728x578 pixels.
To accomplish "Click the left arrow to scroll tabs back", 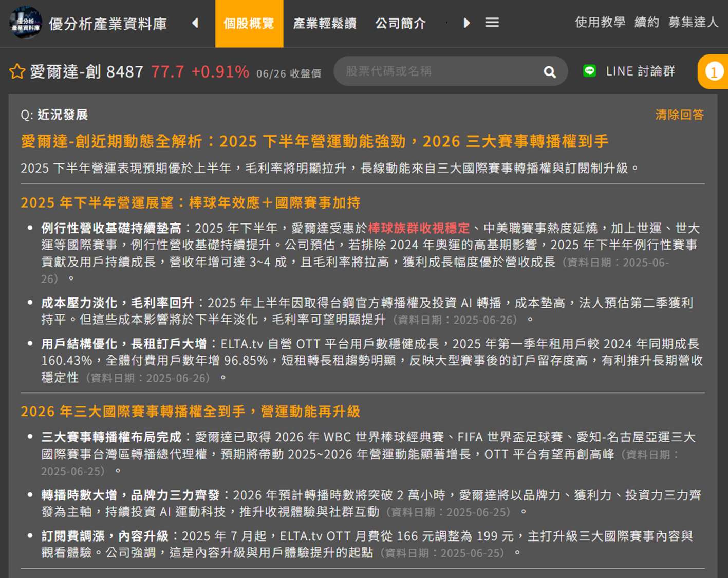I will (x=195, y=23).
